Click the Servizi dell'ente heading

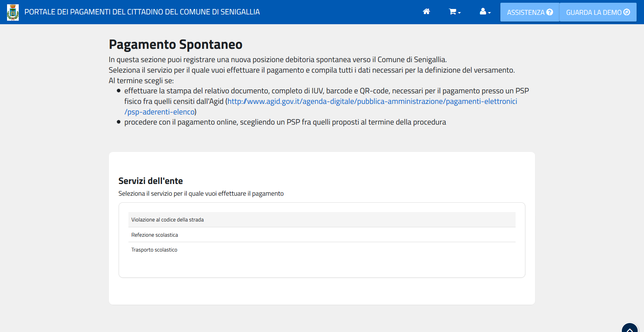(x=150, y=181)
